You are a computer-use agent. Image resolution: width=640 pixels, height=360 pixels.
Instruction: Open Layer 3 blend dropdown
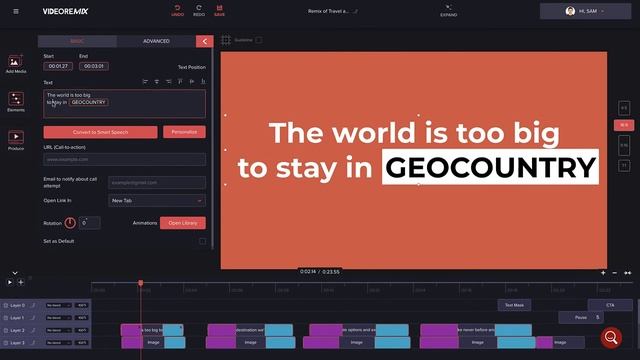click(59, 343)
